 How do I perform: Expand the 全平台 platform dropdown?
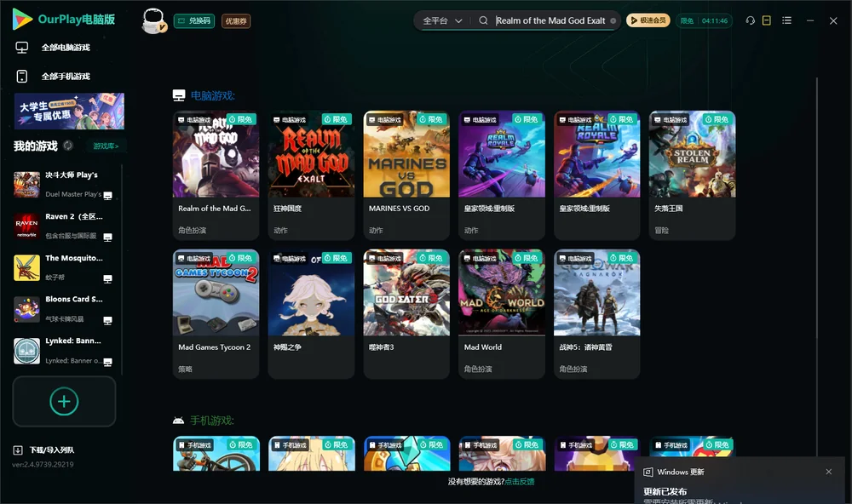441,20
